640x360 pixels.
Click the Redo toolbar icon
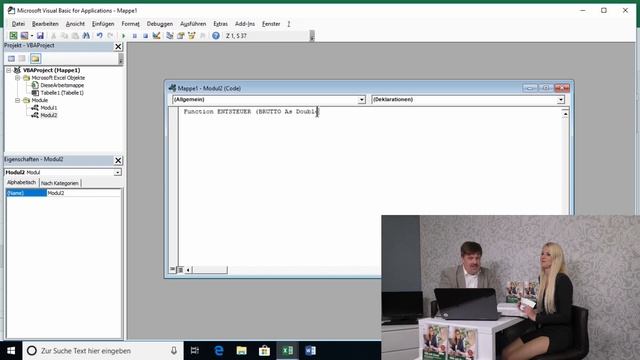point(110,36)
